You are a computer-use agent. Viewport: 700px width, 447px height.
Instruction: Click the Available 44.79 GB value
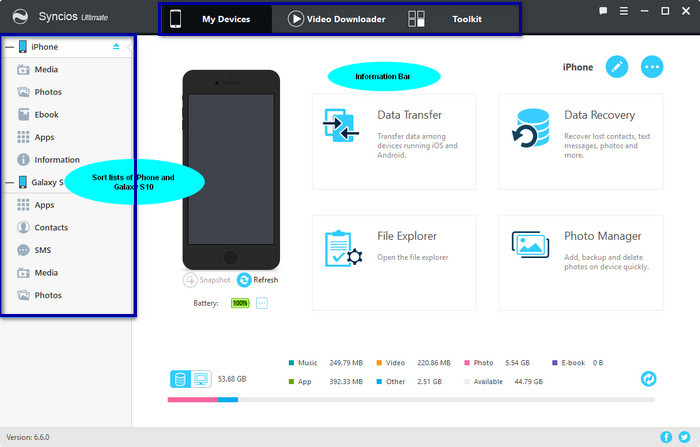point(529,382)
